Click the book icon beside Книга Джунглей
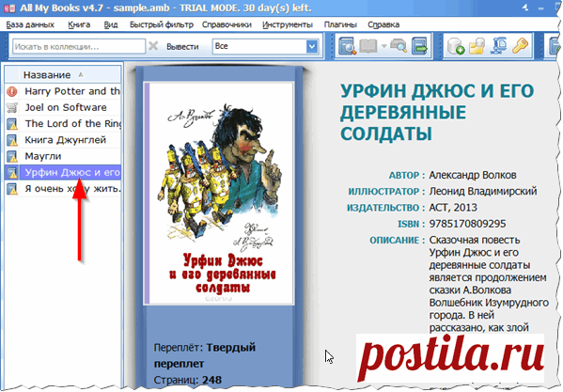 [12, 140]
